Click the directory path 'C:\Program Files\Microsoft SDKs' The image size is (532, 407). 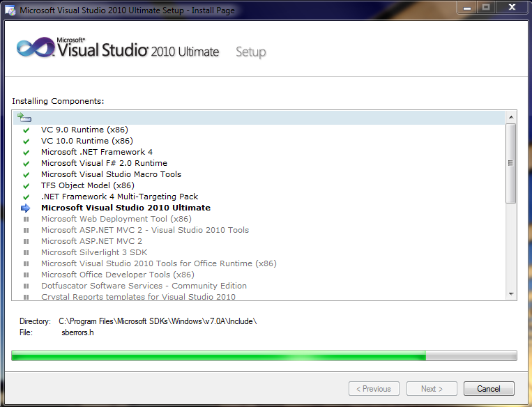(158, 321)
